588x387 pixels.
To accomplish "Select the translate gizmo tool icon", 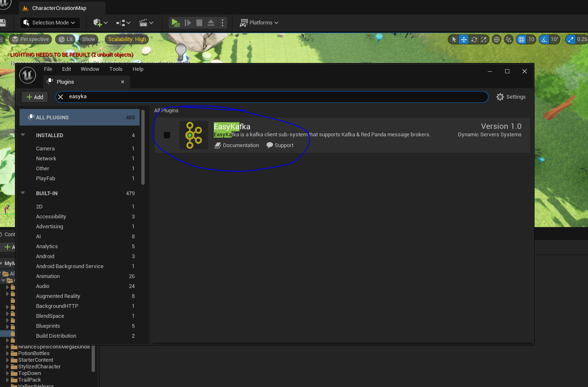I will click(464, 39).
